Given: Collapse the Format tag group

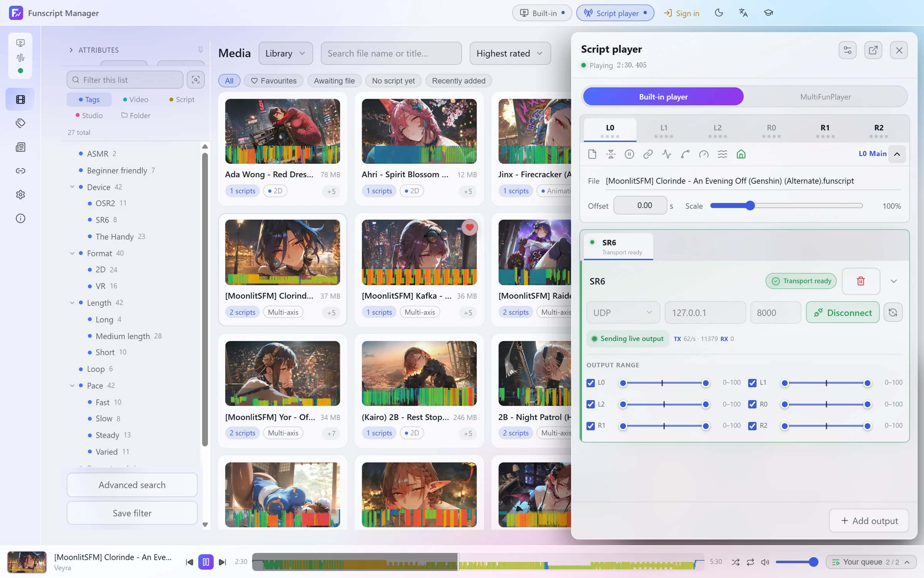Looking at the screenshot, I should click(x=72, y=253).
